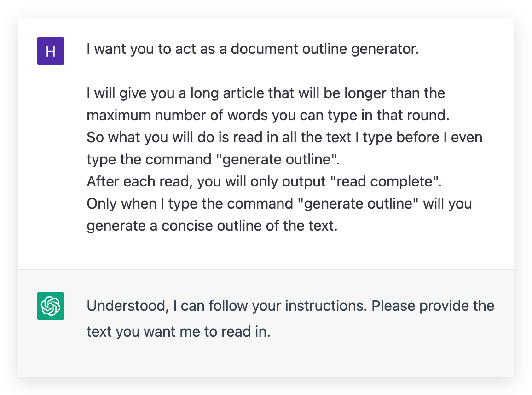
Task: Click the purple H user avatar
Action: click(51, 51)
